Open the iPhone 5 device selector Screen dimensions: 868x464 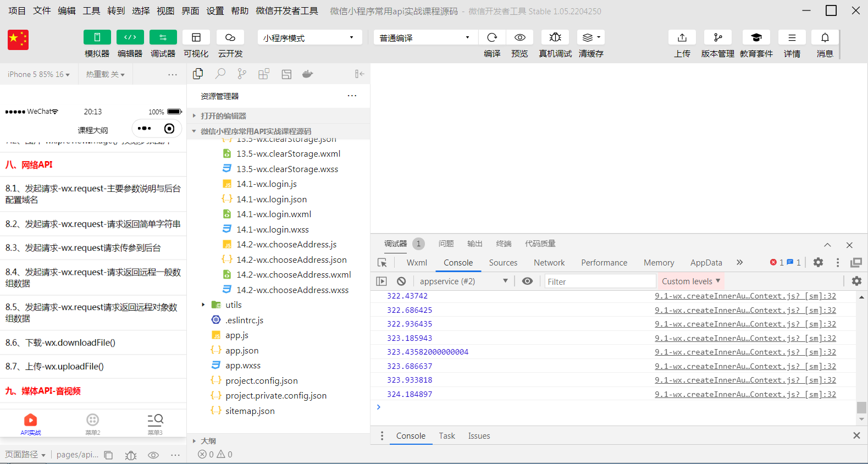tap(38, 74)
